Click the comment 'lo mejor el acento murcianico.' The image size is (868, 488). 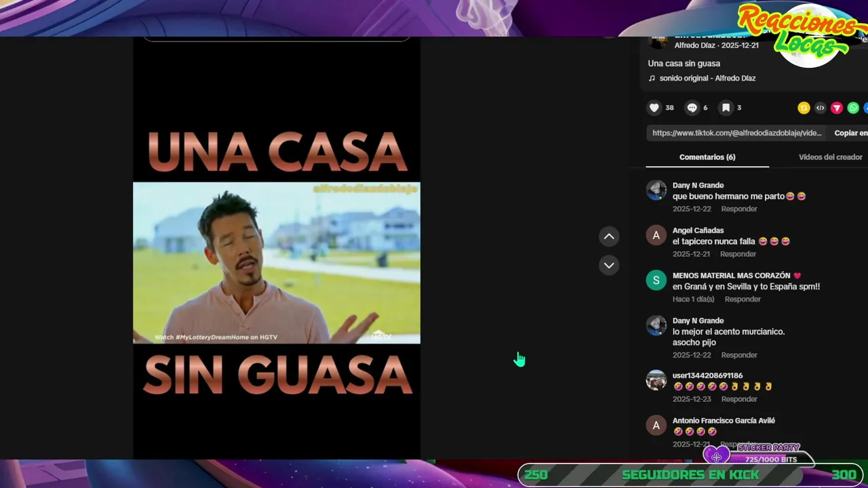click(x=728, y=331)
